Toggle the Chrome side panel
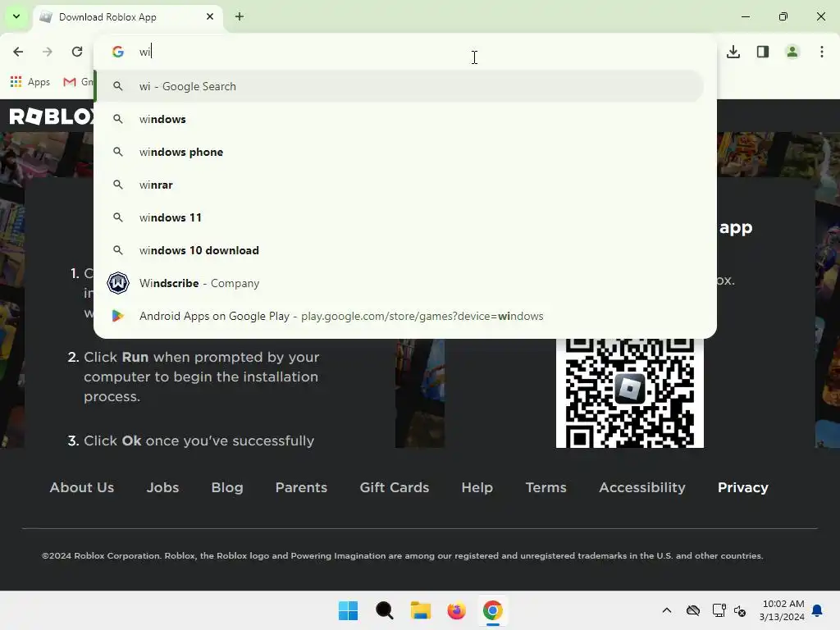The image size is (840, 630). point(763,52)
